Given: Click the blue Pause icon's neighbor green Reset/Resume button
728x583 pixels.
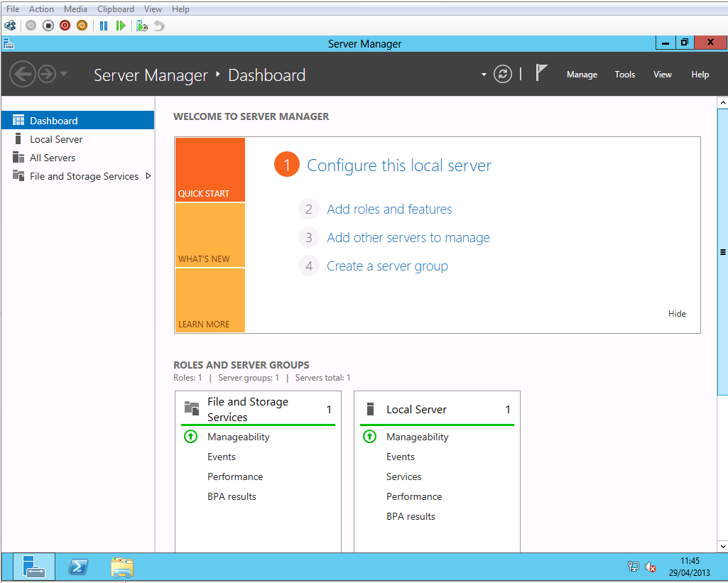Looking at the screenshot, I should 121,26.
